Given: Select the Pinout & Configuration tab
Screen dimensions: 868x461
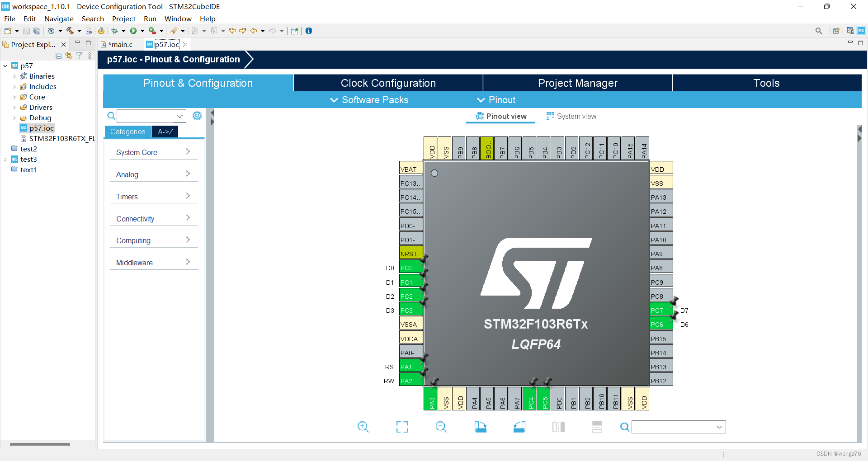Looking at the screenshot, I should pyautogui.click(x=198, y=83).
